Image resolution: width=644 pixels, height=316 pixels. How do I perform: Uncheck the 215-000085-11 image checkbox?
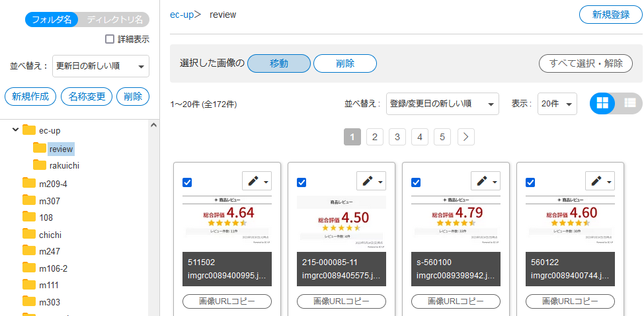pos(302,182)
